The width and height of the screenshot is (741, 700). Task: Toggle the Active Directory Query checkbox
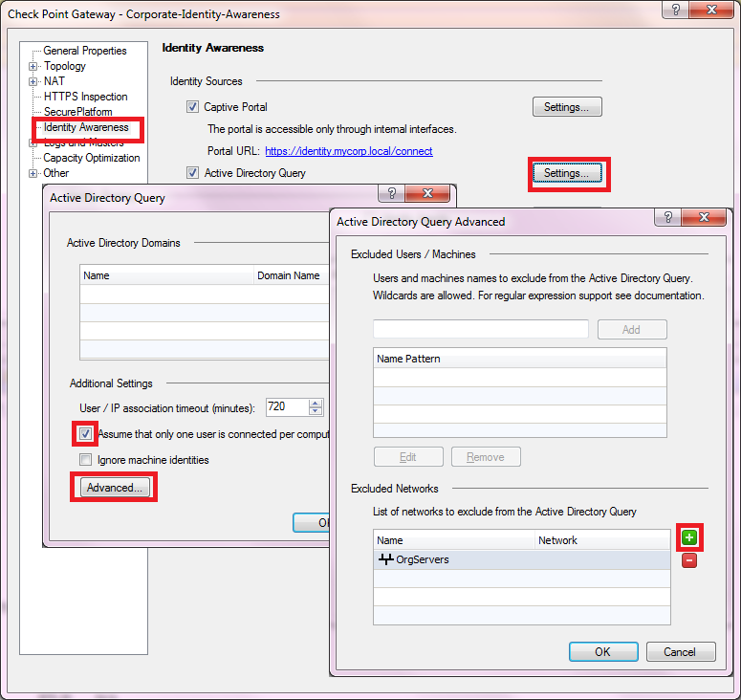point(192,172)
